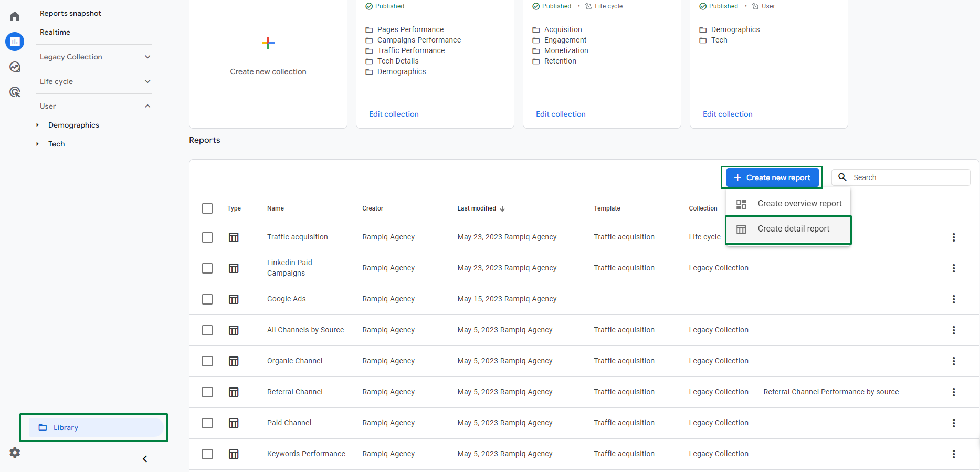The width and height of the screenshot is (980, 472).
Task: Open the Library link in the sidebar
Action: coord(96,427)
